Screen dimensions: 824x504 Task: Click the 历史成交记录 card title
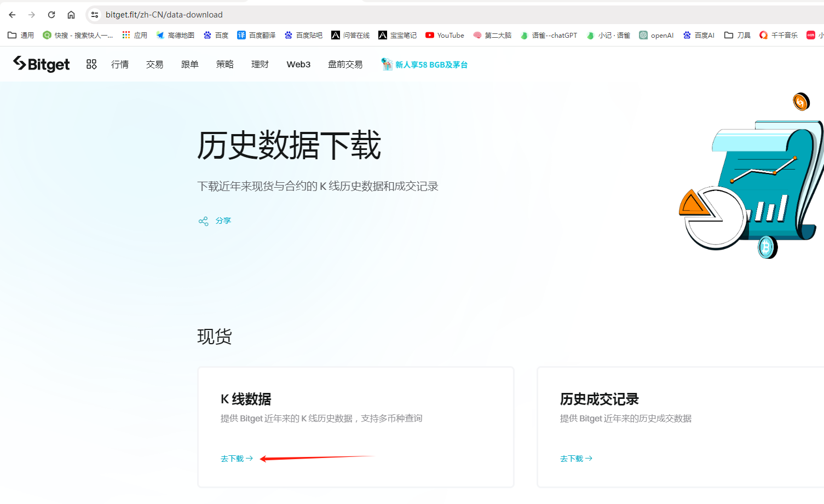[x=600, y=399]
